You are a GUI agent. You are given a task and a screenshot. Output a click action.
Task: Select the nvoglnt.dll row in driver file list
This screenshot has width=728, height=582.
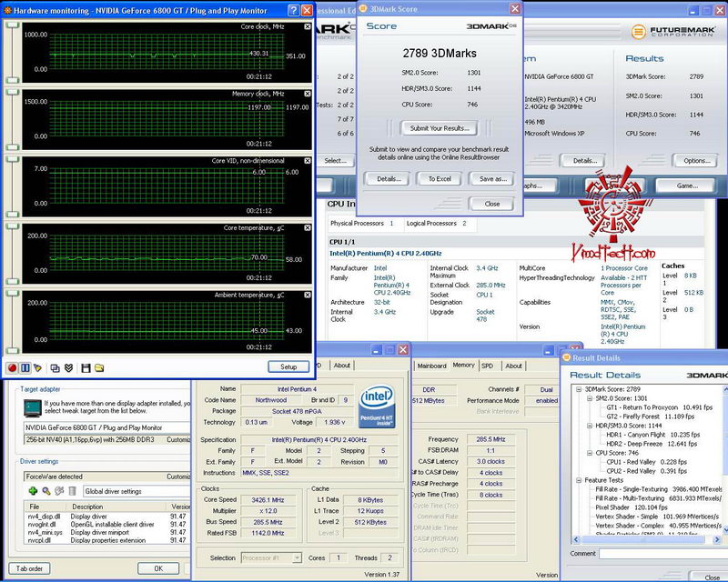pos(106,525)
